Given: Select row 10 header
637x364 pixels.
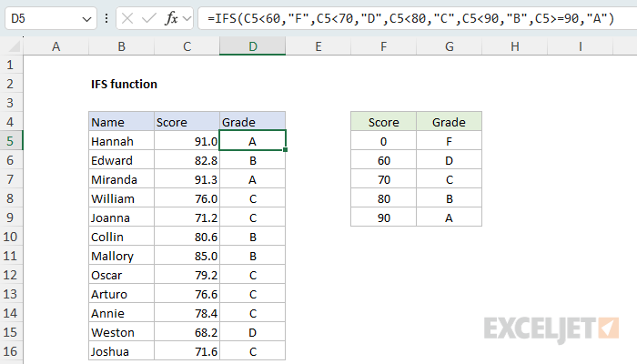Looking at the screenshot, I should click(11, 237).
